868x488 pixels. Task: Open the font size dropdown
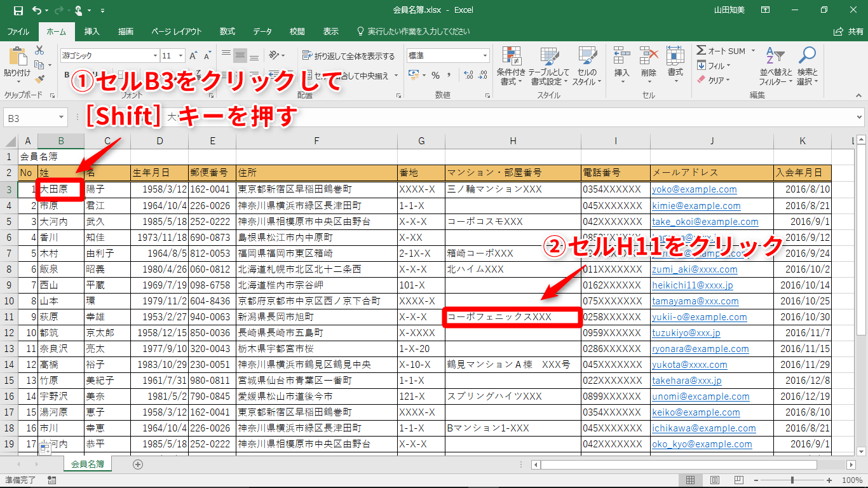click(181, 56)
